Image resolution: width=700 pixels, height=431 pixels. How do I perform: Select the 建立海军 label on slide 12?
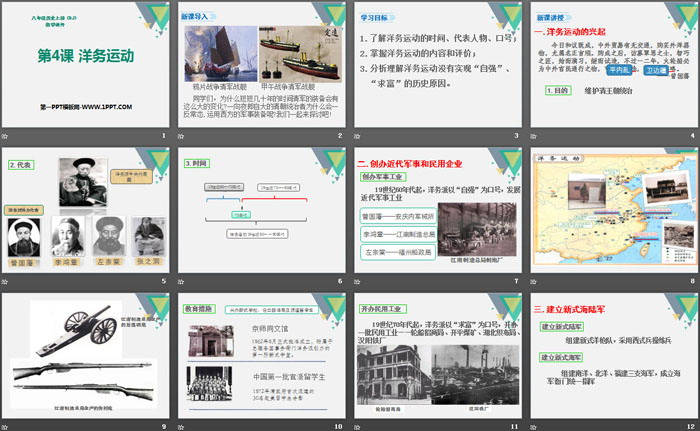click(561, 359)
